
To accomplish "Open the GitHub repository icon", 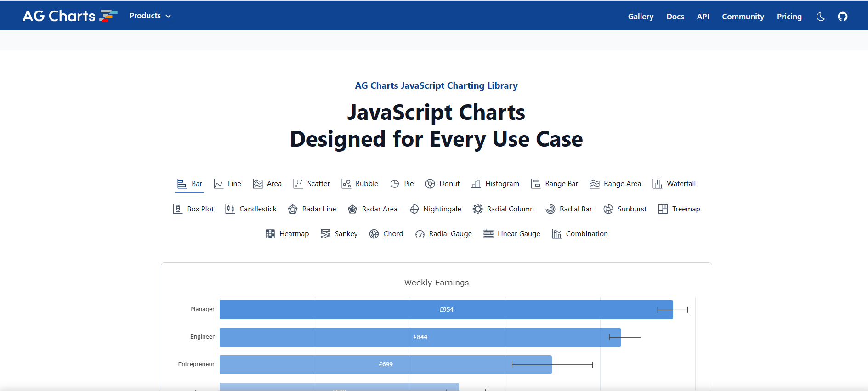I will tap(842, 17).
